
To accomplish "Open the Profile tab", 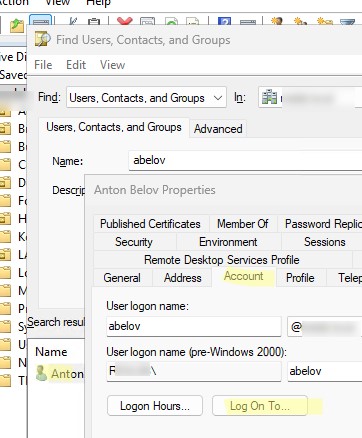I will (300, 278).
